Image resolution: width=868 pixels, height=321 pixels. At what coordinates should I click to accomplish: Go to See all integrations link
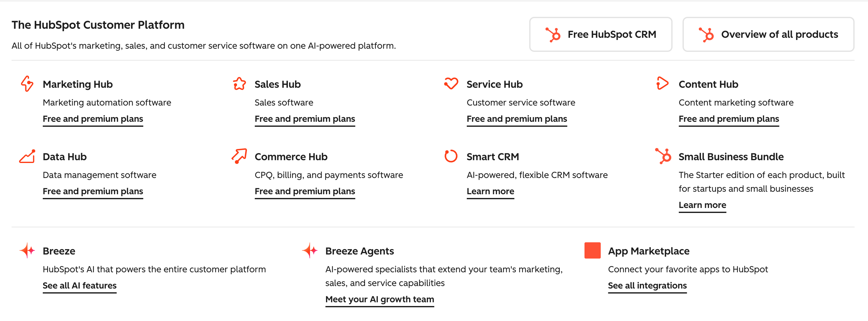click(x=647, y=286)
